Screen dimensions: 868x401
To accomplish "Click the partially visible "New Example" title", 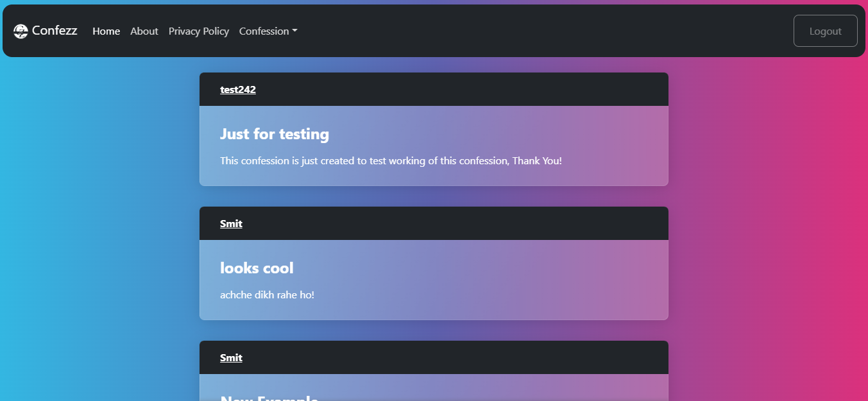I will 269,397.
